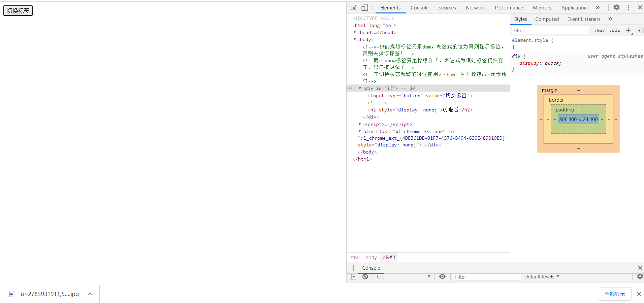Open the DevTools three-dot customize menu
The height and width of the screenshot is (303, 644).
pos(629,7)
